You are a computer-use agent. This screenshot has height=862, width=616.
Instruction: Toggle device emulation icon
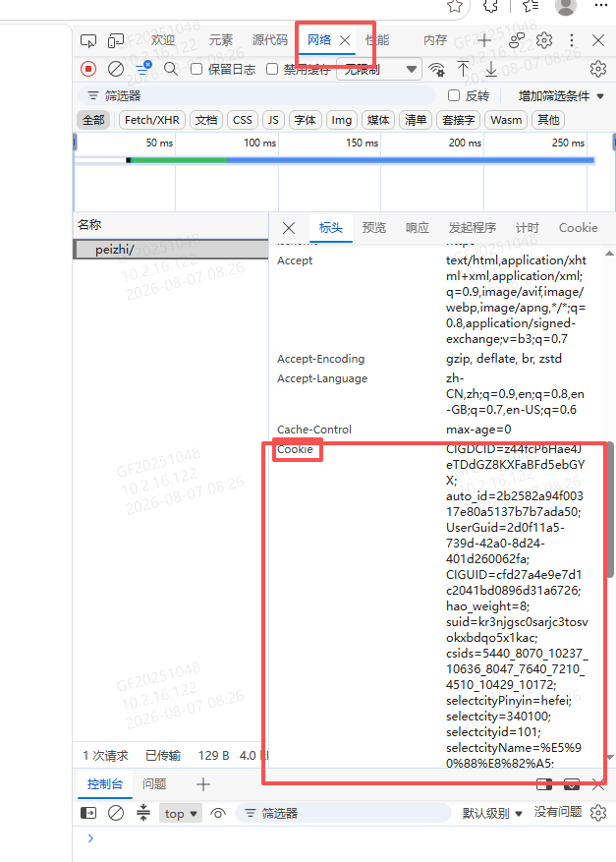116,40
